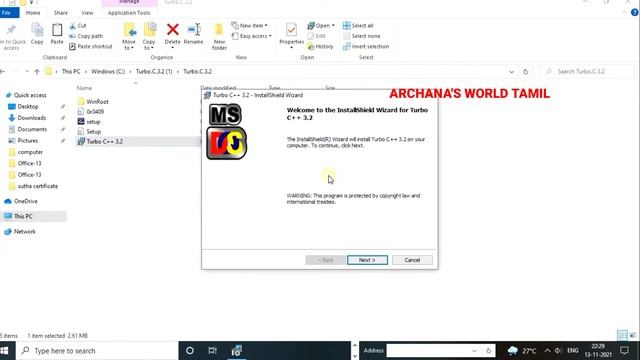Image resolution: width=640 pixels, height=360 pixels.
Task: Click the Cortana circle icon on taskbar
Action: (190, 351)
